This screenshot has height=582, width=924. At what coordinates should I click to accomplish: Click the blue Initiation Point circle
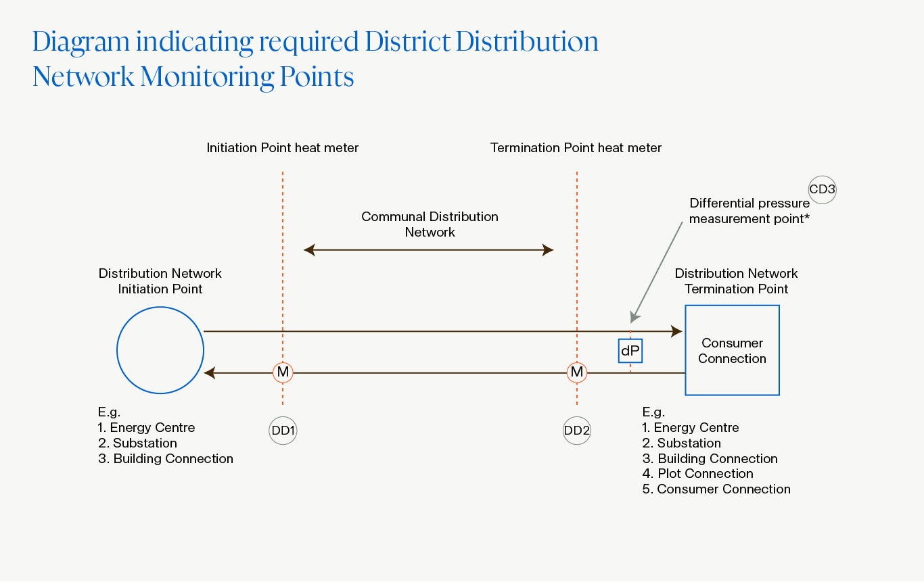[160, 350]
